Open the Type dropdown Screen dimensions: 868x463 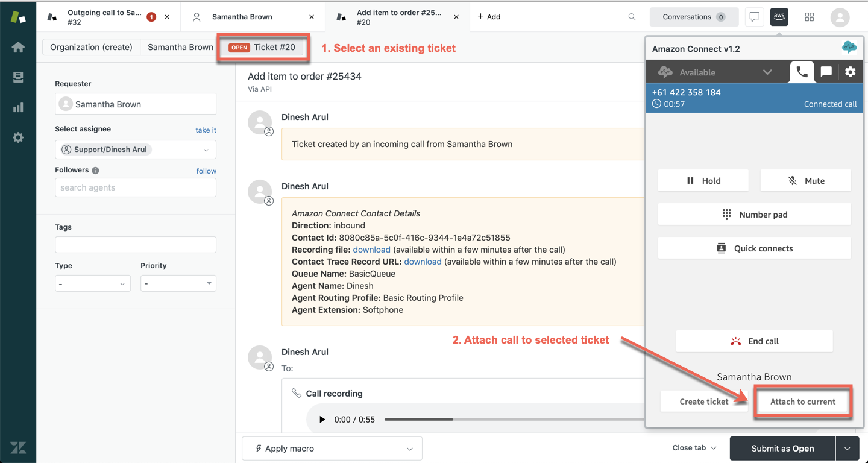pyautogui.click(x=93, y=283)
